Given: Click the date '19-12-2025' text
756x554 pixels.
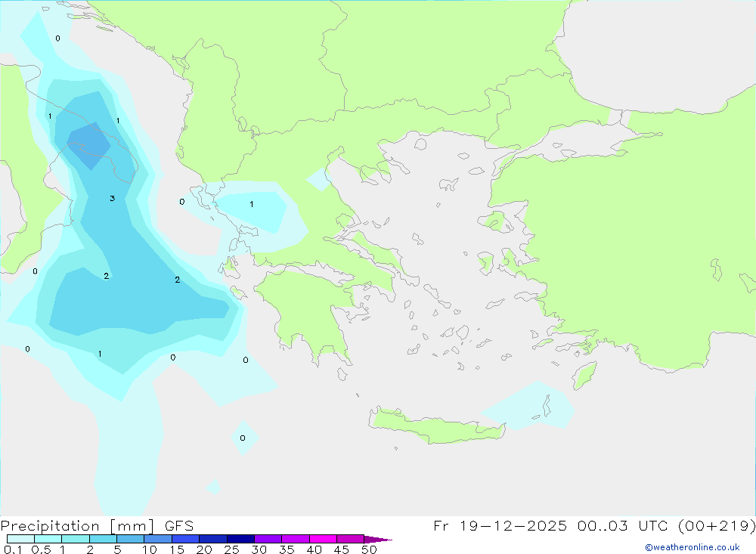Looking at the screenshot, I should tap(513, 526).
